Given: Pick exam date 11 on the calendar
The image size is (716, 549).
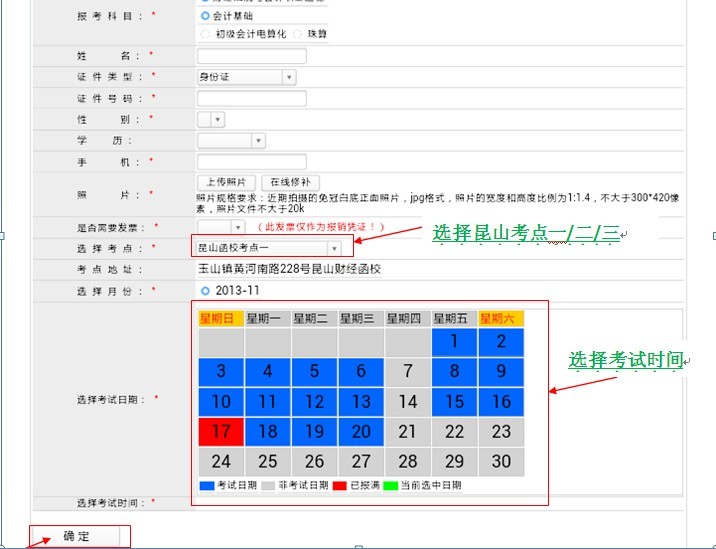Looking at the screenshot, I should coord(268,401).
